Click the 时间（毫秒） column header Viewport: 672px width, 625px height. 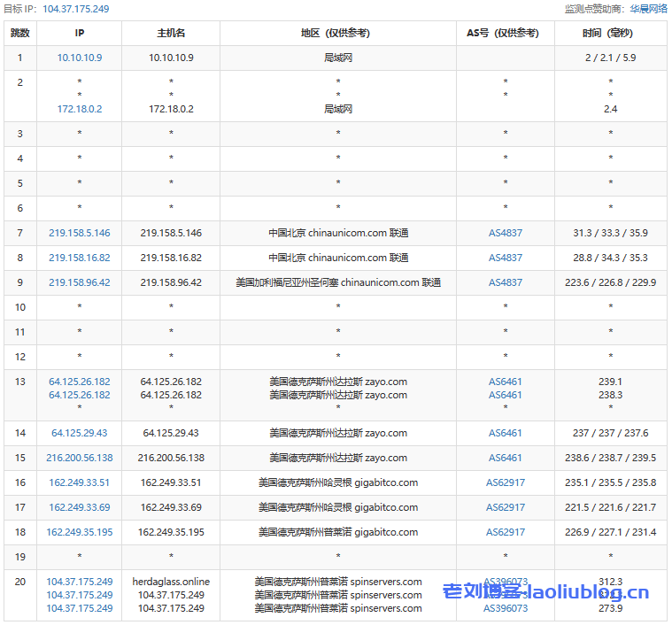point(610,33)
